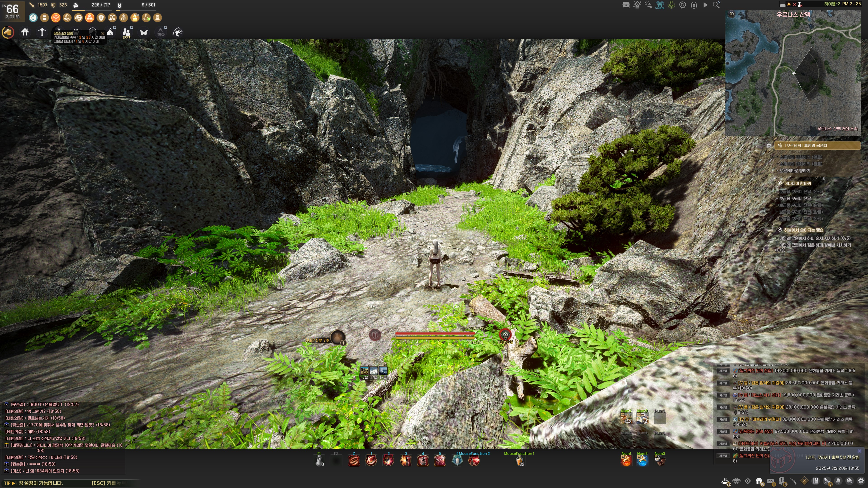Screen dimensions: 868x488
Task: Click the gift box reward icon
Action: pos(759,481)
